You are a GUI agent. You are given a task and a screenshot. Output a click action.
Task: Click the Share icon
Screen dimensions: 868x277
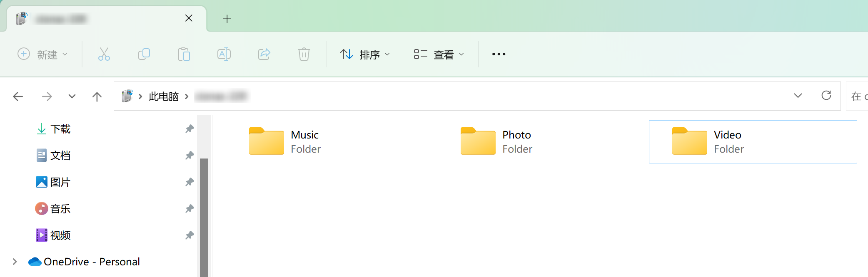(264, 54)
